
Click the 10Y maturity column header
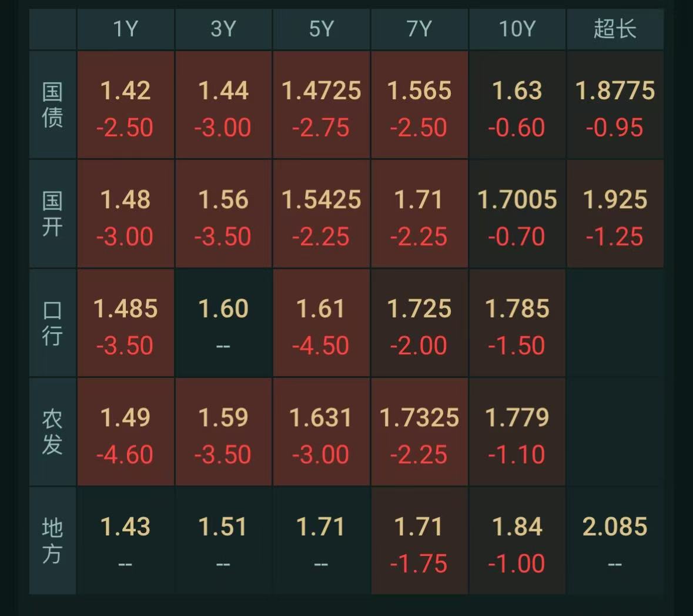(517, 29)
